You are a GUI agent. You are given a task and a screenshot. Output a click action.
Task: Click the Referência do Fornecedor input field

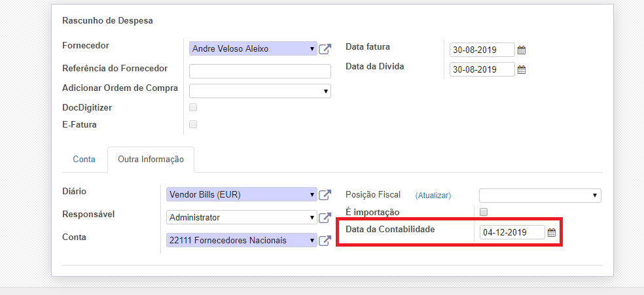260,71
